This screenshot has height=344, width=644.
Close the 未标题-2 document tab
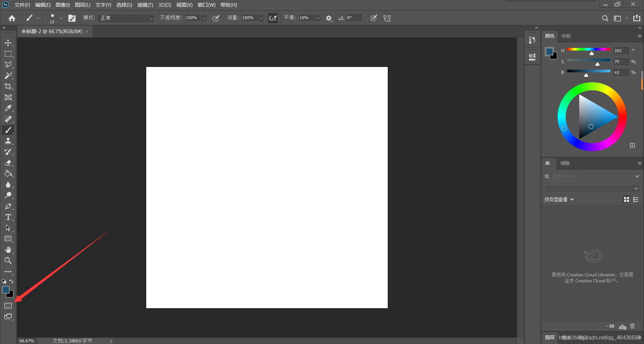[87, 31]
